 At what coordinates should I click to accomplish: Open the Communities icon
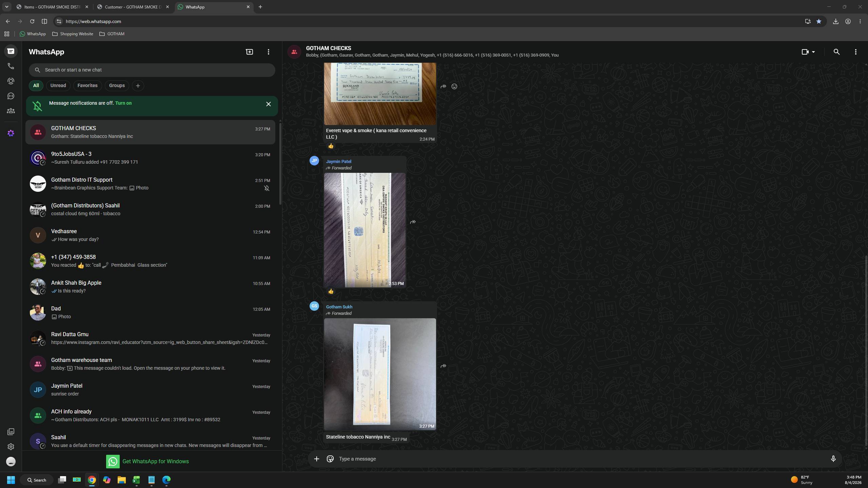pos(11,111)
